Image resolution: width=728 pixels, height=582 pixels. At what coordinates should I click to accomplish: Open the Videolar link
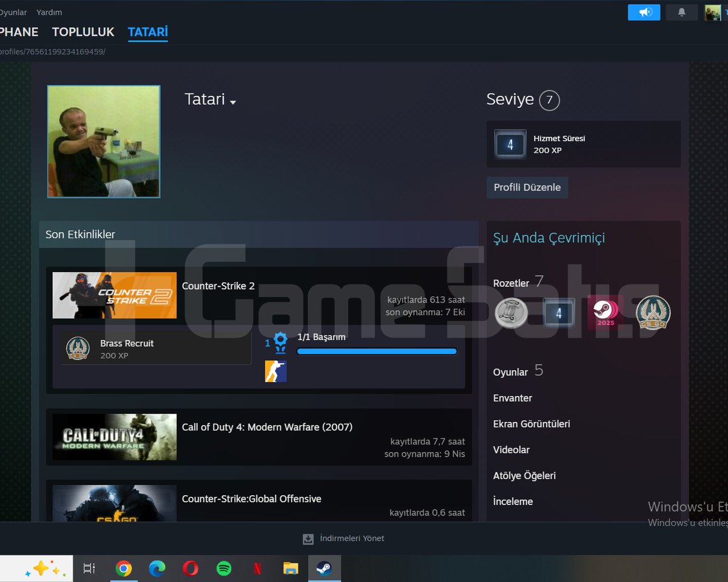pyautogui.click(x=511, y=450)
